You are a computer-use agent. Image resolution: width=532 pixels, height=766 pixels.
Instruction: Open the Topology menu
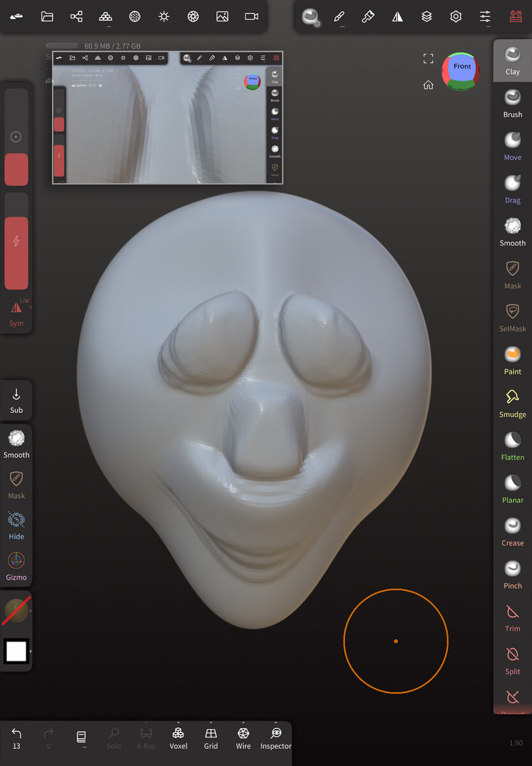tap(106, 17)
